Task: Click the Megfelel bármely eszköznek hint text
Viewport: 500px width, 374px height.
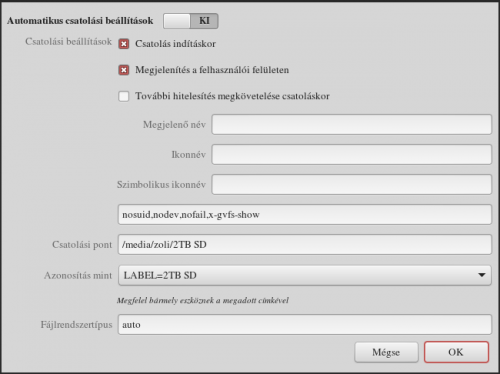Action: pos(203,301)
